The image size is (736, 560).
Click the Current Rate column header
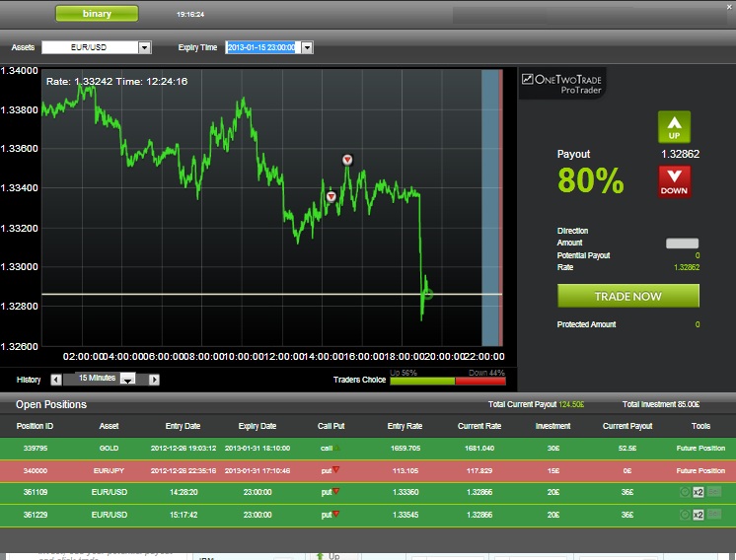coord(479,426)
